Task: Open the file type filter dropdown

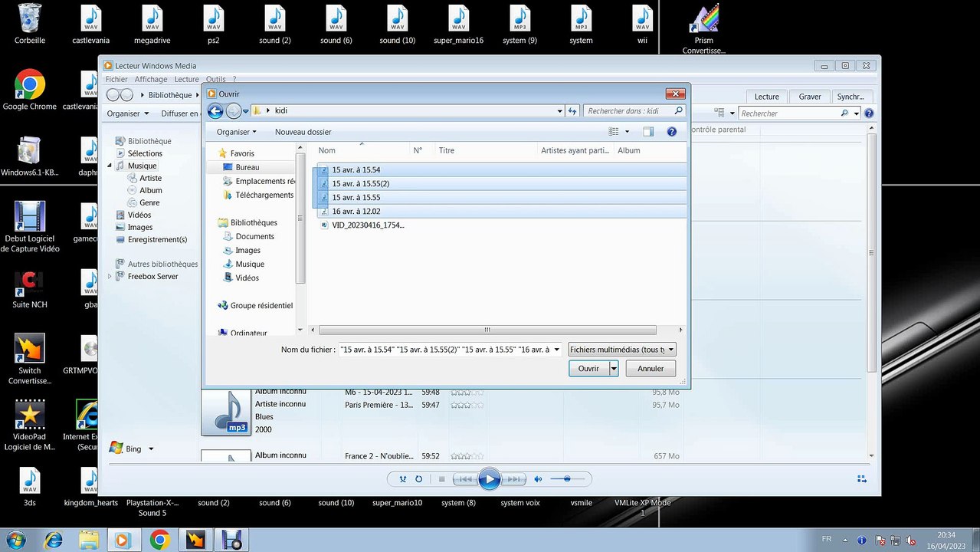Action: coord(622,350)
